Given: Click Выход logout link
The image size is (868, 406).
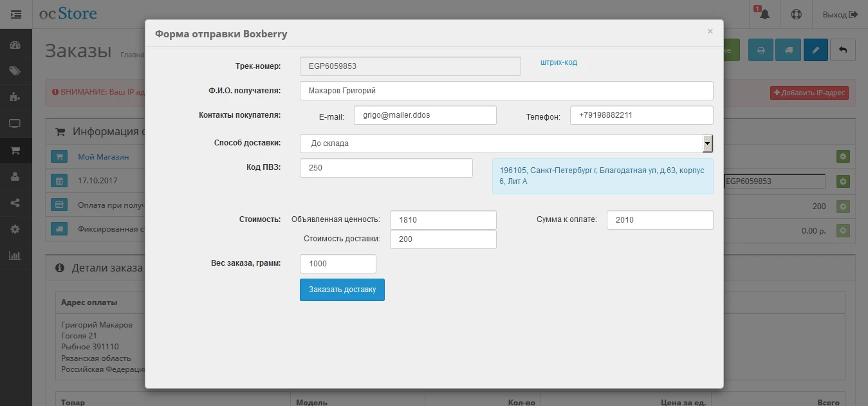Looking at the screenshot, I should 840,14.
